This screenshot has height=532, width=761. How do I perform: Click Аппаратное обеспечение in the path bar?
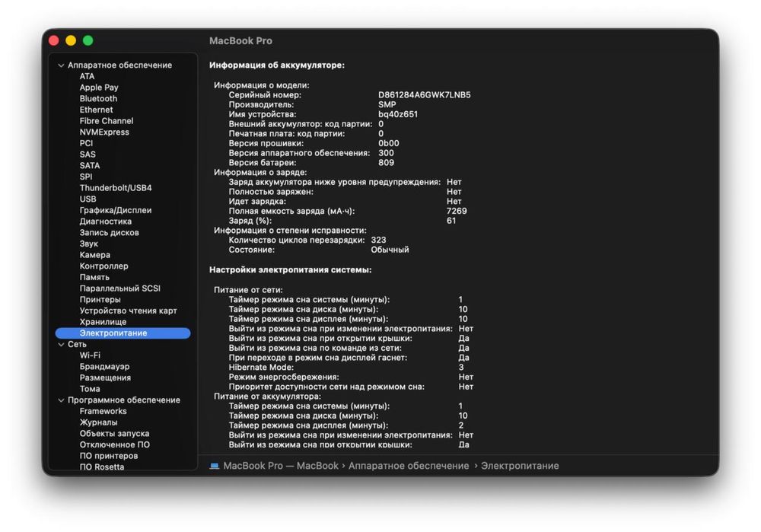[409, 466]
